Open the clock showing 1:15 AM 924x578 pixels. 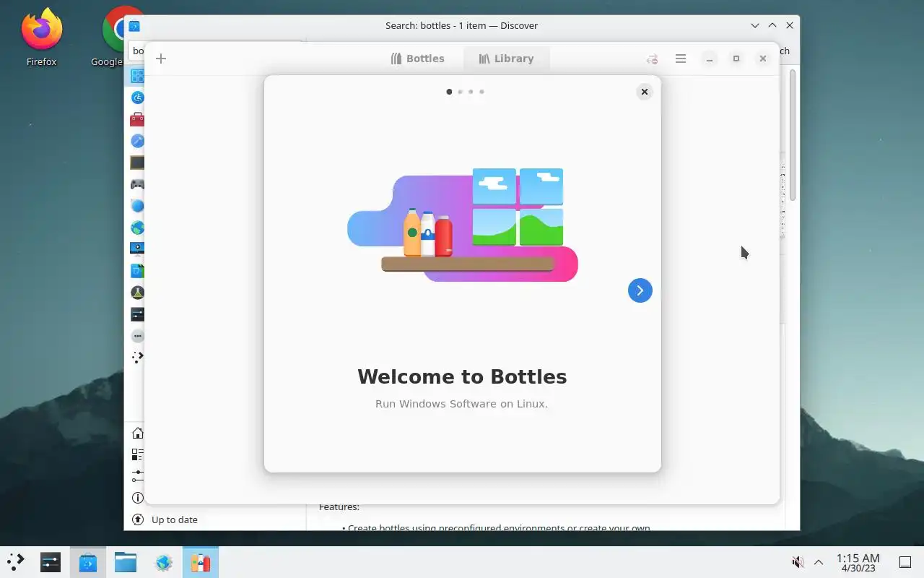click(x=858, y=562)
